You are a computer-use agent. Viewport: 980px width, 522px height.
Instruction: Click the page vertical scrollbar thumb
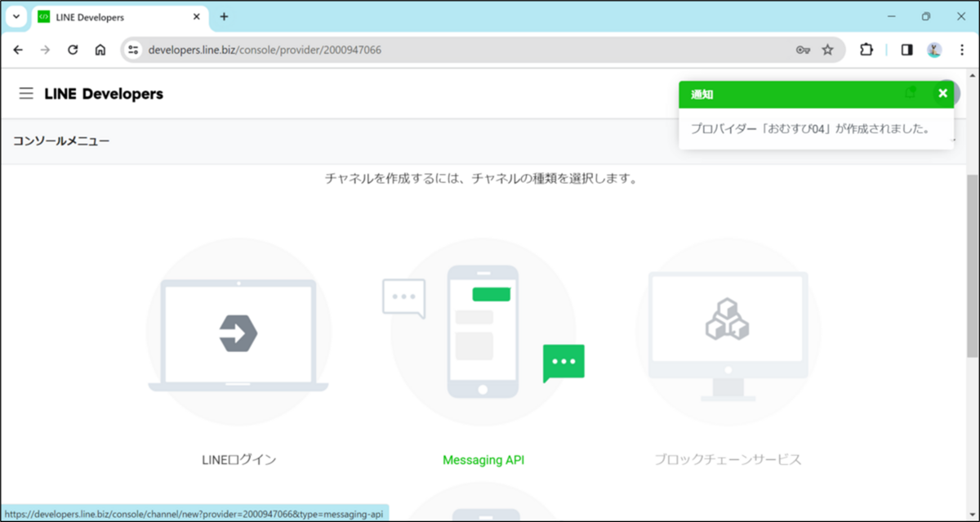point(973,265)
